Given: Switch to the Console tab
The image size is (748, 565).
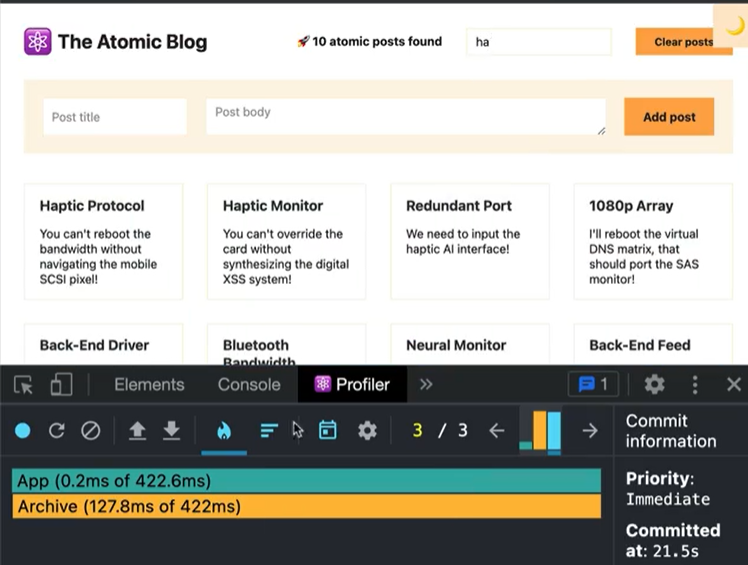Looking at the screenshot, I should point(249,385).
